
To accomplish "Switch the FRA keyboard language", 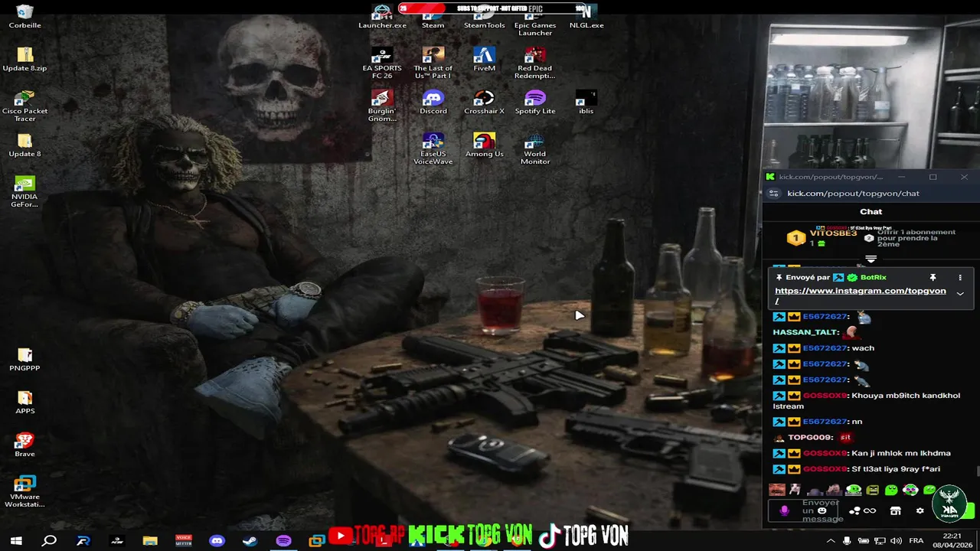I will tap(918, 541).
